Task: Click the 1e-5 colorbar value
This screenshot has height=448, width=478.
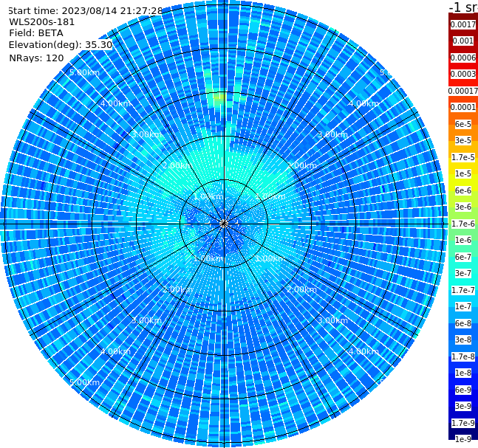Action: pyautogui.click(x=462, y=173)
